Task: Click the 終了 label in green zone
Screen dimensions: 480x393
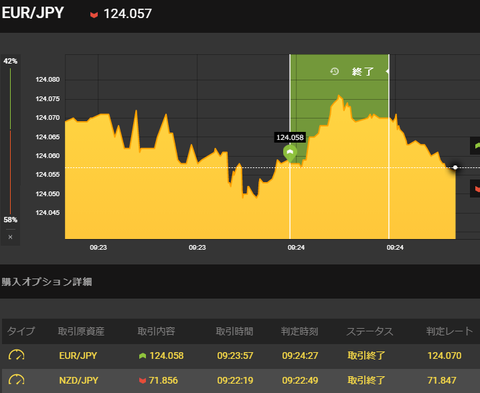Action: [x=363, y=71]
